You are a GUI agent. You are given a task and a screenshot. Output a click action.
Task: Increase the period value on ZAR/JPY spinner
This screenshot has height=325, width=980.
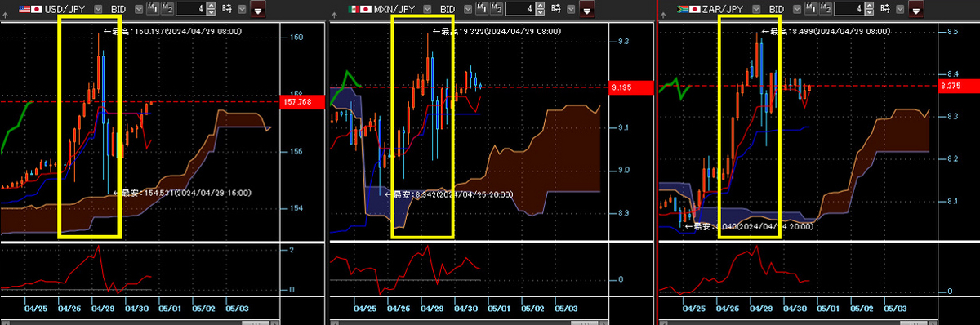pos(870,6)
